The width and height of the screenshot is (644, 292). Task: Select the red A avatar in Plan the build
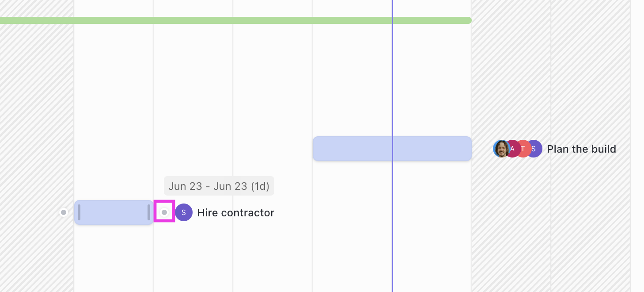[x=512, y=149]
